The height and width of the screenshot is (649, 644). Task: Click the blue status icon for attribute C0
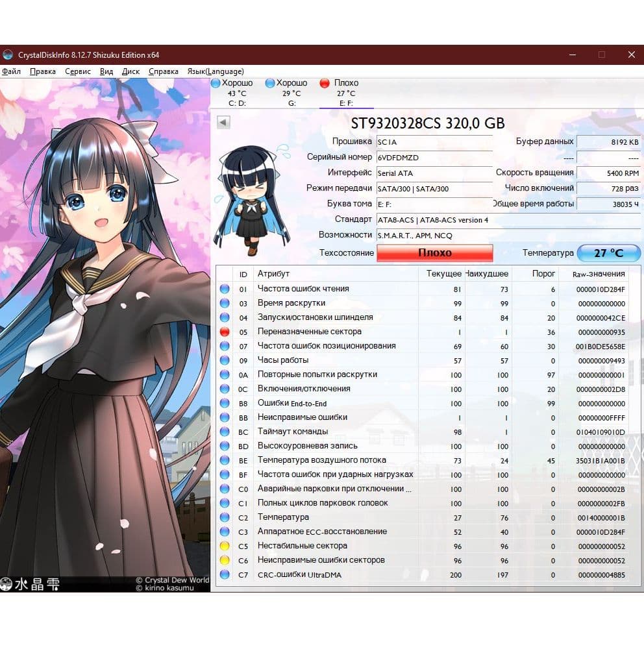[x=225, y=489]
